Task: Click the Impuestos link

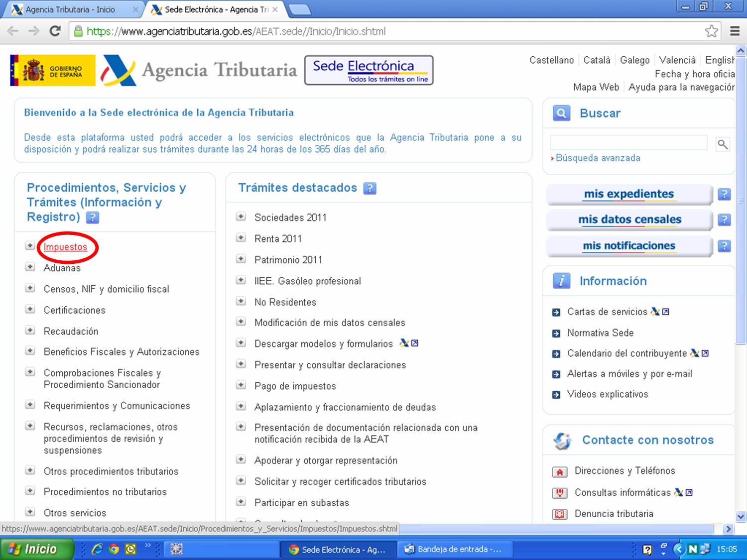Action: click(65, 247)
